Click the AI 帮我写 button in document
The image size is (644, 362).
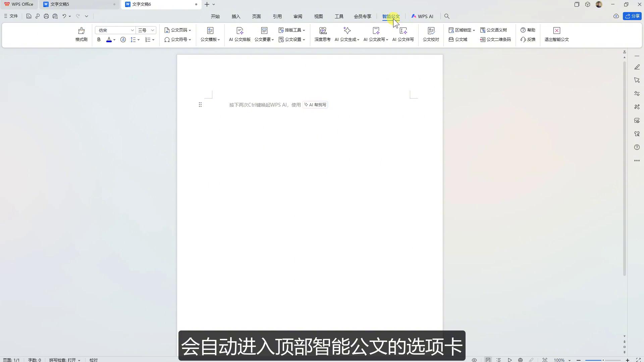tap(315, 105)
